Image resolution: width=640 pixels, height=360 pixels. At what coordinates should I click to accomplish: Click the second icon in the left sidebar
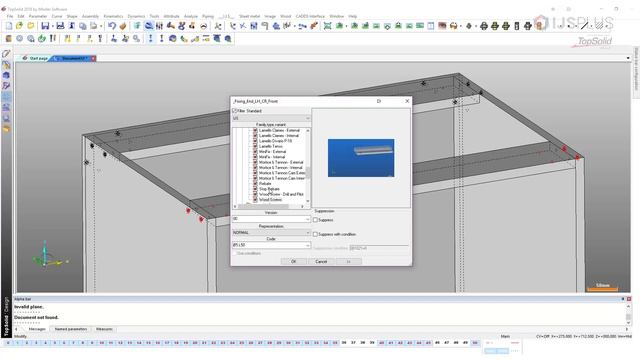pos(6,64)
